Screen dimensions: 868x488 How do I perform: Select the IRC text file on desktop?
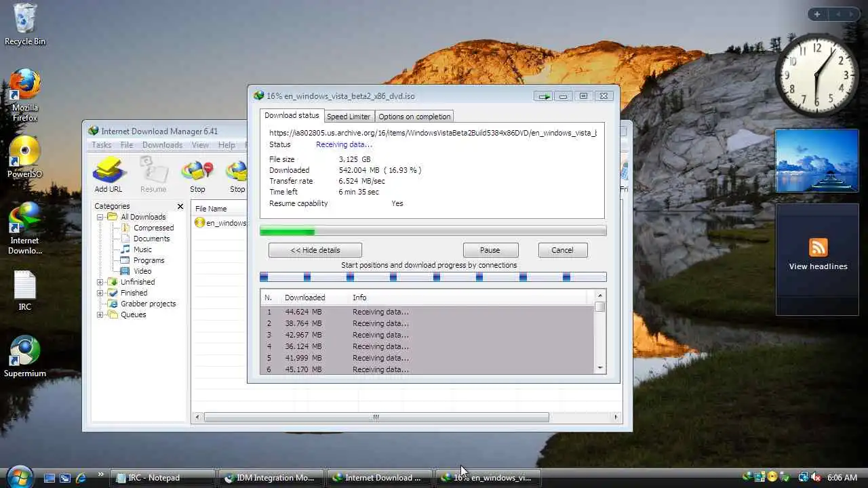point(25,291)
